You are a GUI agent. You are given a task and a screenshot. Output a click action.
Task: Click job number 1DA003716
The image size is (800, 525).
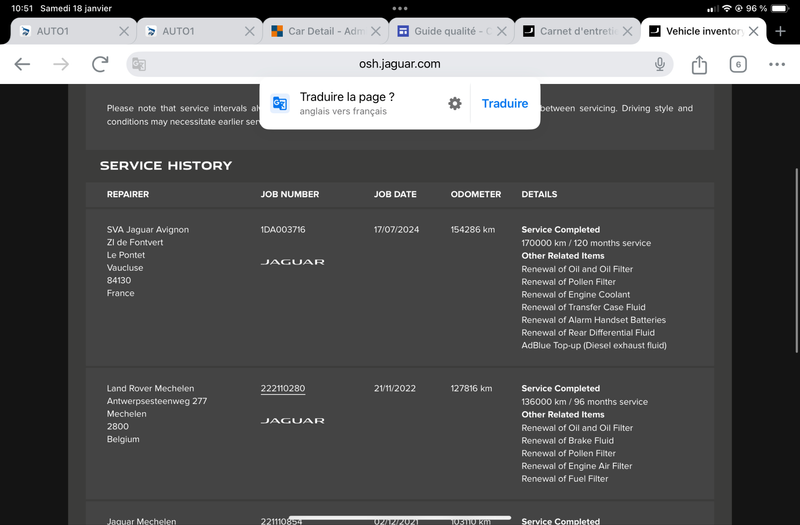point(283,230)
